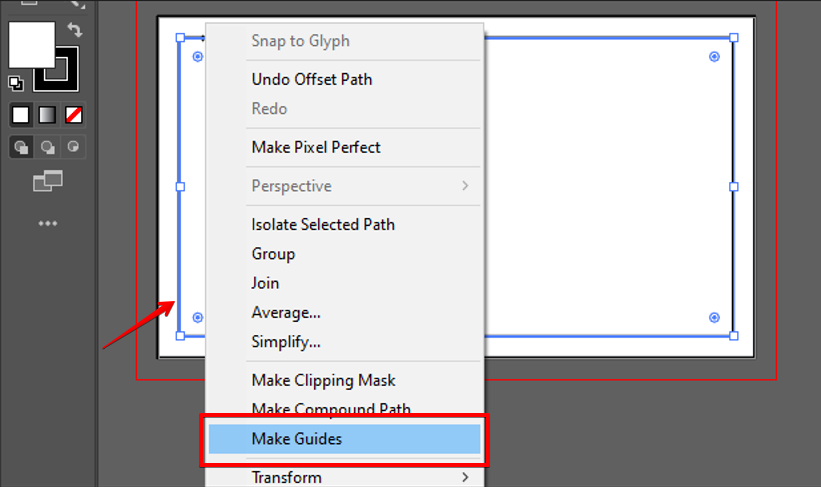The image size is (821, 487).
Task: Choose Draw Behind mode
Action: click(48, 147)
